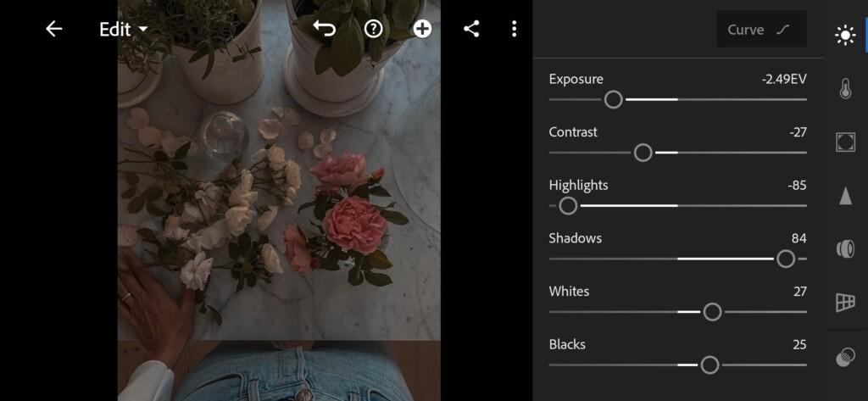Click the Highlights value -85

(x=797, y=186)
